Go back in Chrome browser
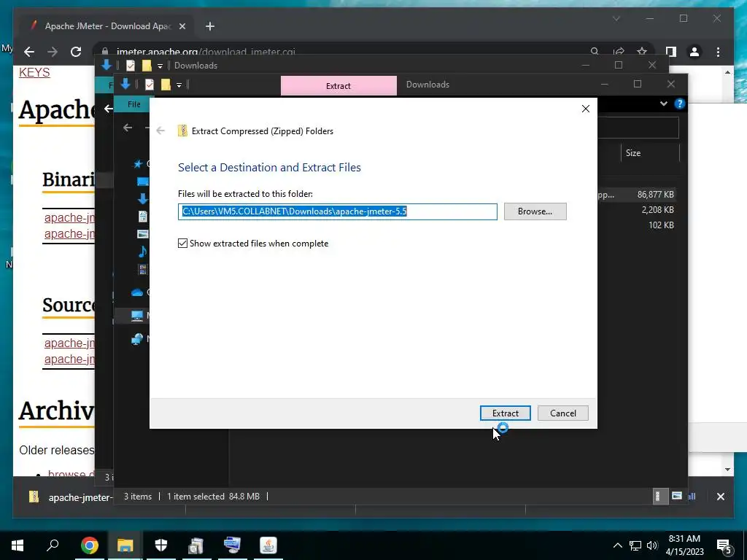The image size is (747, 560). pos(29,52)
